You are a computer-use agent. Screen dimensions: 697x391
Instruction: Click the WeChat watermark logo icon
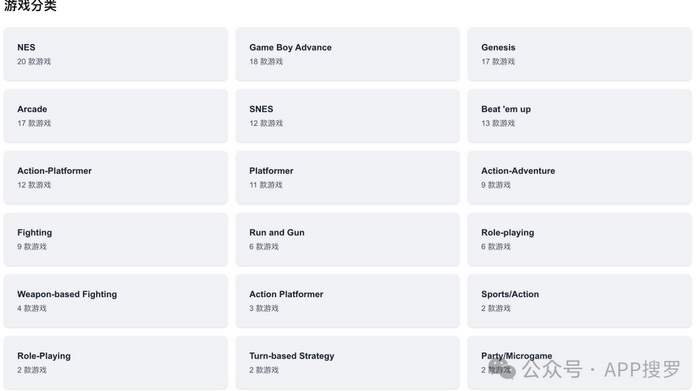tap(502, 370)
